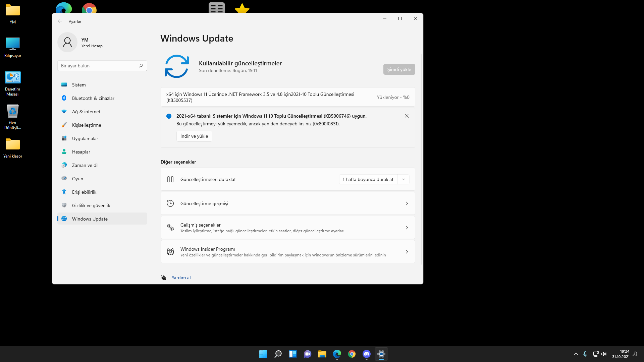Open Kişiselleştirme via its paintbrush icon
The image size is (644, 362).
pos(64,125)
